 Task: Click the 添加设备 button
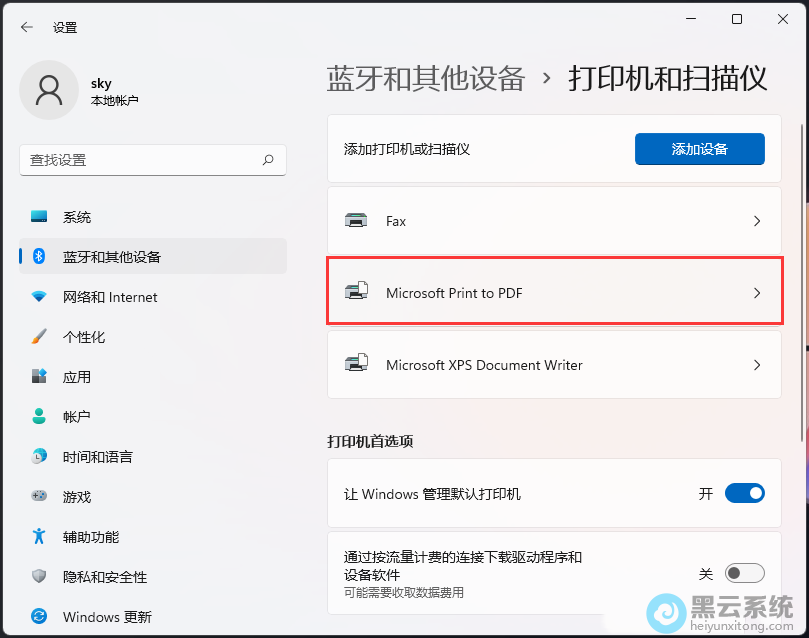(x=699, y=149)
